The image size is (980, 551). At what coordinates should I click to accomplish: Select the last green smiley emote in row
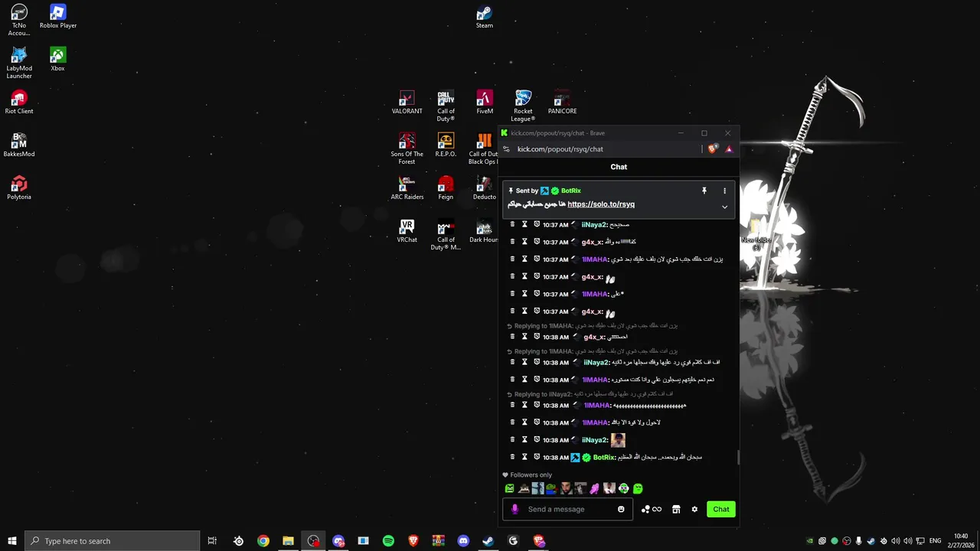638,488
